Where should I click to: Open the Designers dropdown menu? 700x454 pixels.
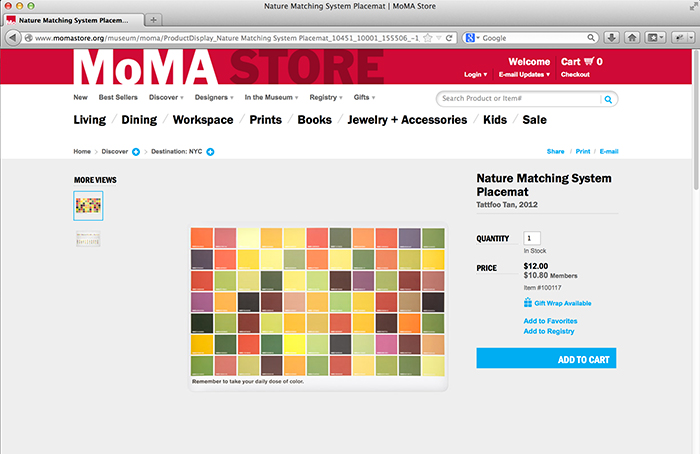point(214,98)
